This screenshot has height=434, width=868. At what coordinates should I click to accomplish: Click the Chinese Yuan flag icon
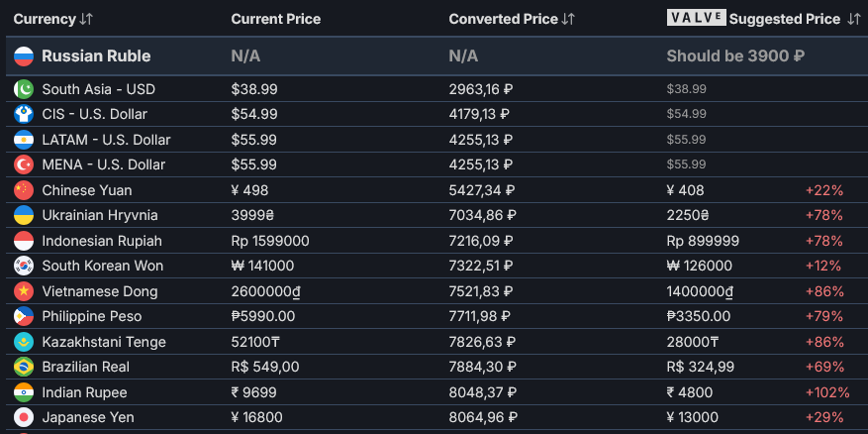click(24, 190)
